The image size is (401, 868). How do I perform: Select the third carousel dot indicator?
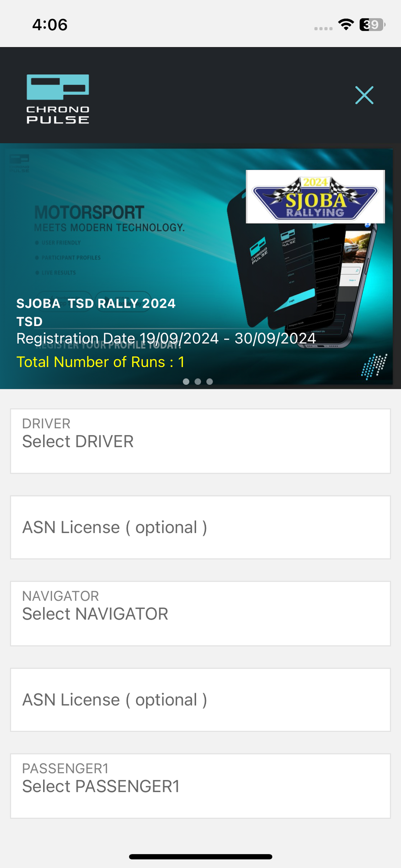(210, 381)
